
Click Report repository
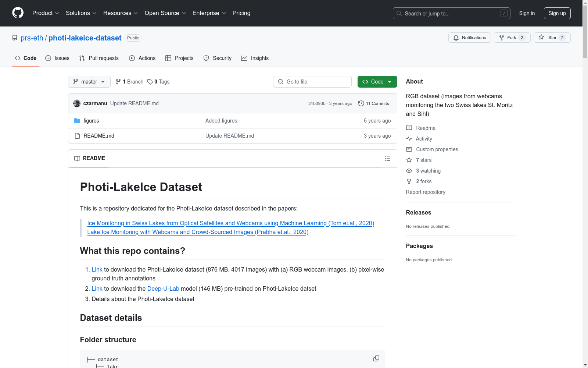coord(426,192)
